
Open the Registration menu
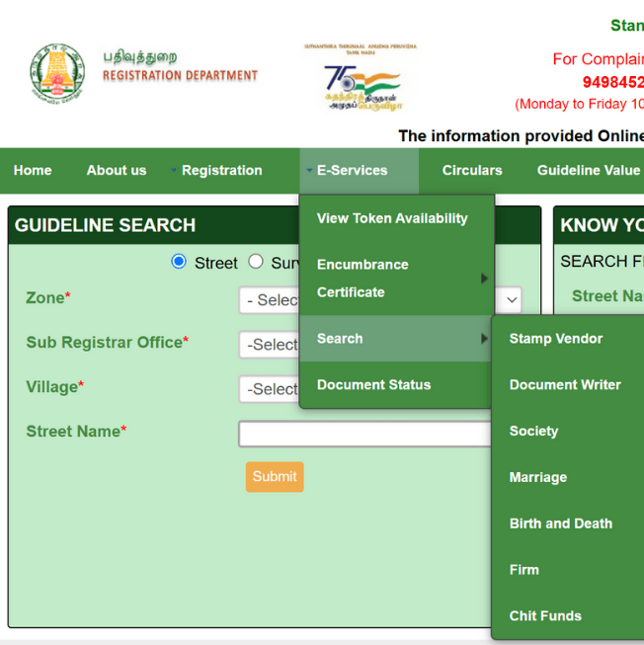(x=221, y=170)
